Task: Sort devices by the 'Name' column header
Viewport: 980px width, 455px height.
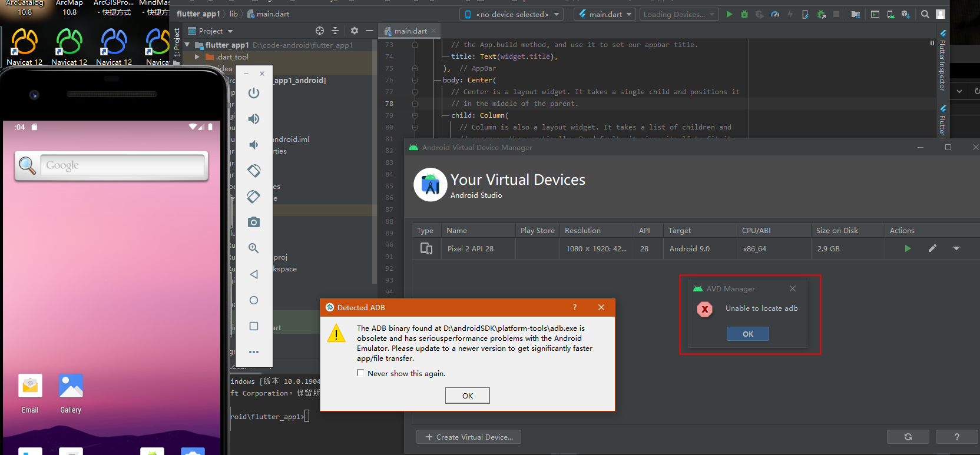Action: coord(478,230)
